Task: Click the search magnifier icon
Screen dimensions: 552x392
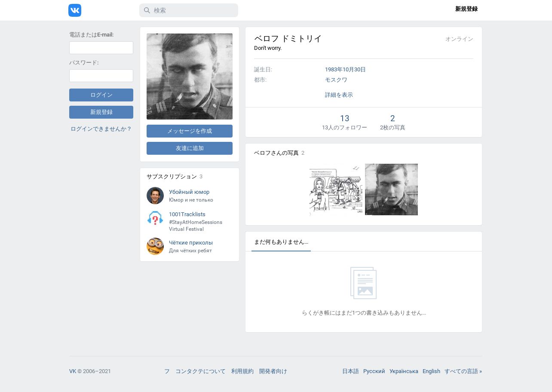Action: coord(147,10)
